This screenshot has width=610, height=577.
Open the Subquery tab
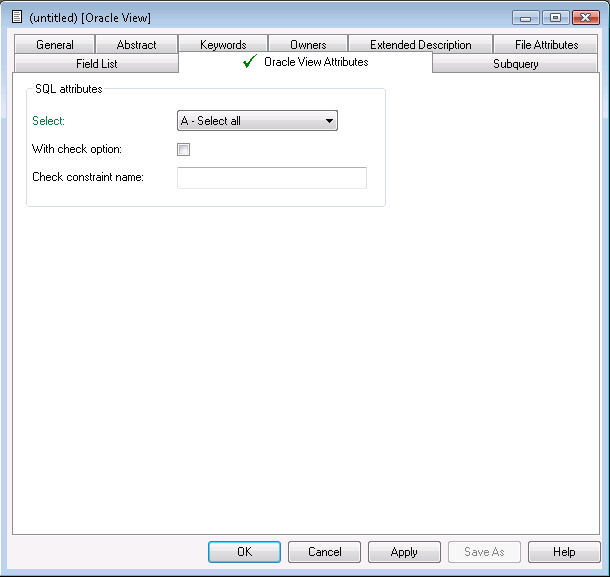pos(515,64)
